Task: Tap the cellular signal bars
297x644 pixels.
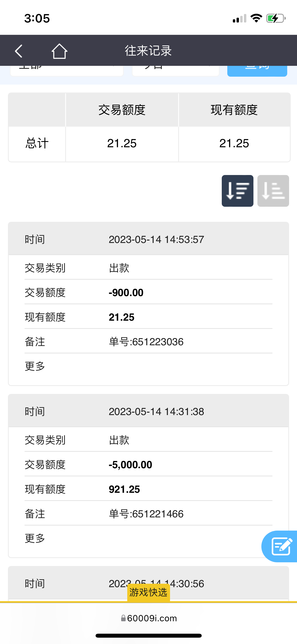Action: point(239,19)
